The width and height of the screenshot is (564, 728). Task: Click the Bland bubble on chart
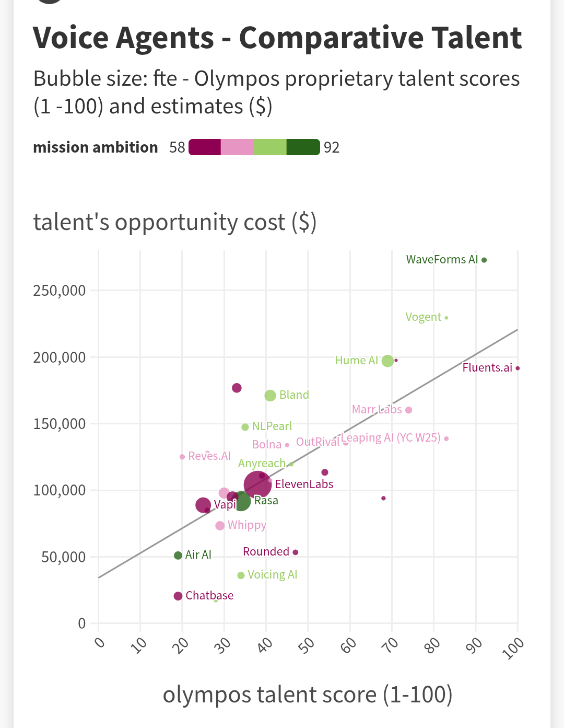tap(270, 396)
